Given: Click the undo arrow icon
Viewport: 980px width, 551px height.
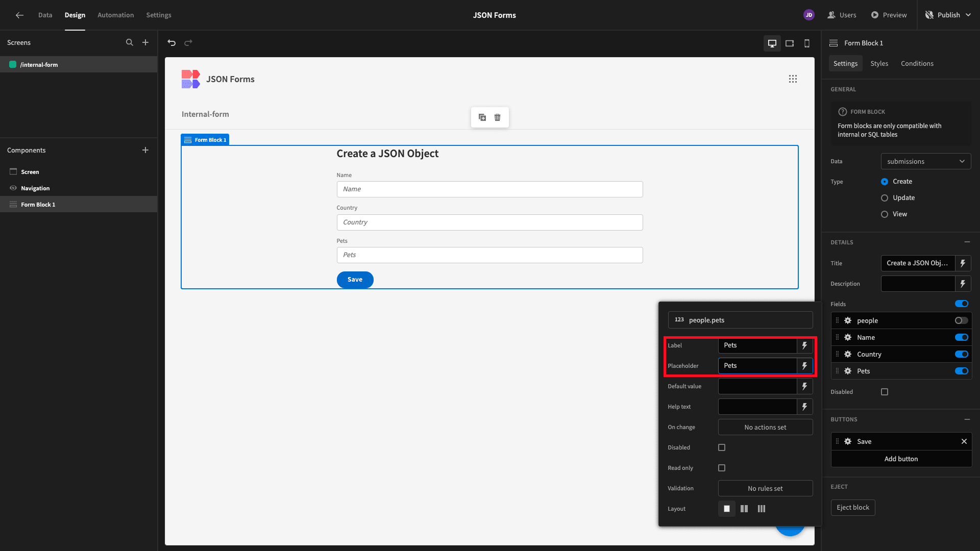Looking at the screenshot, I should [x=171, y=43].
